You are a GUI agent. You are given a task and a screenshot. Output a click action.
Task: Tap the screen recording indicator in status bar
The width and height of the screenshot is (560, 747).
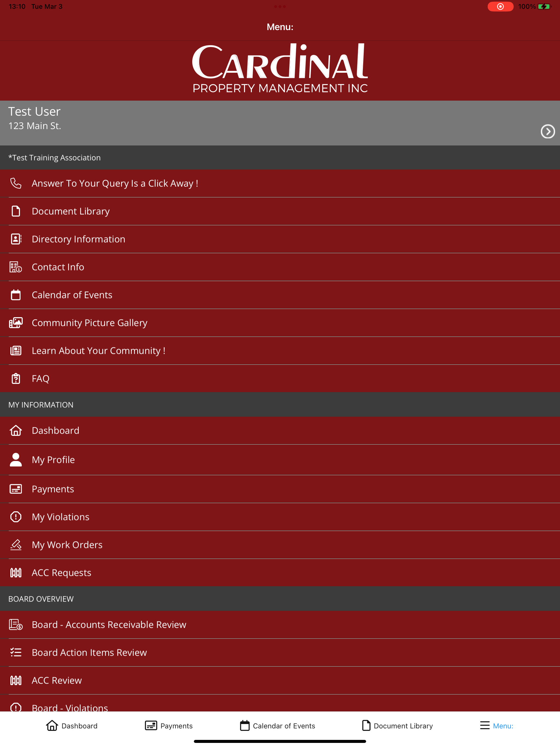(500, 6)
